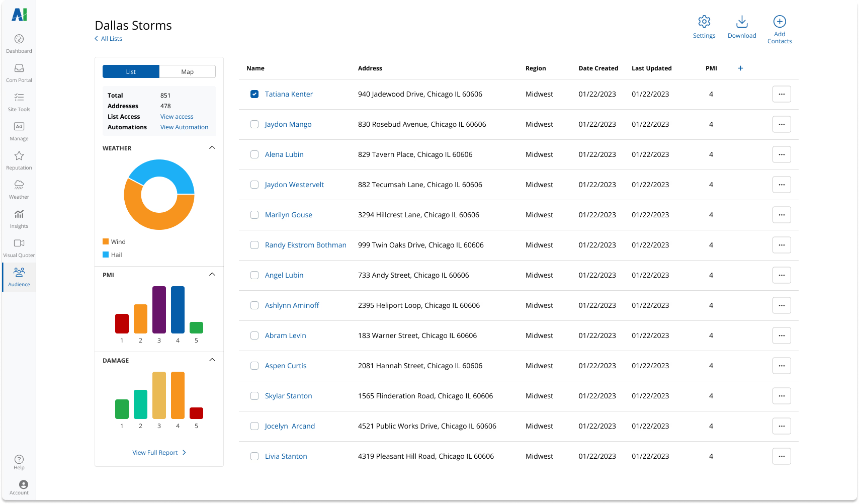Click the Add Contacts plus icon

780,22
